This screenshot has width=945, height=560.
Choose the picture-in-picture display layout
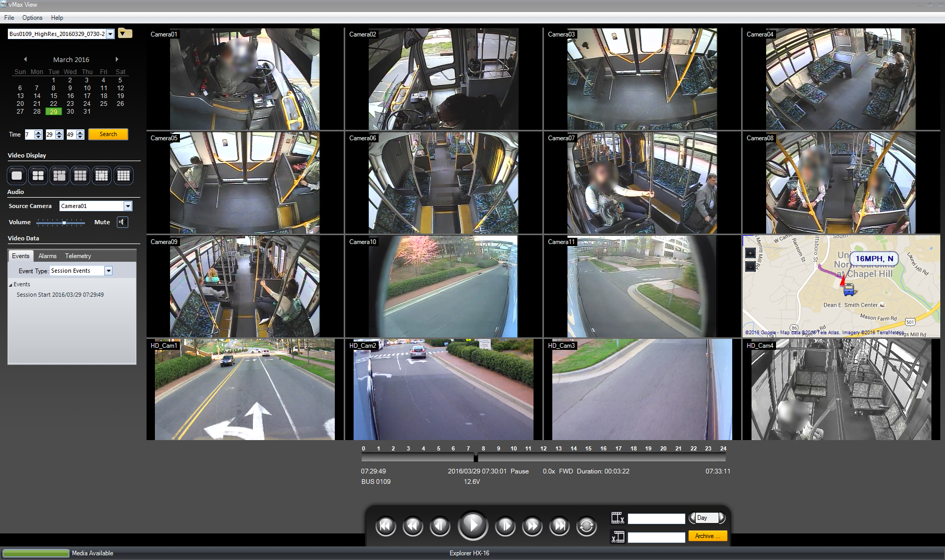tap(59, 175)
